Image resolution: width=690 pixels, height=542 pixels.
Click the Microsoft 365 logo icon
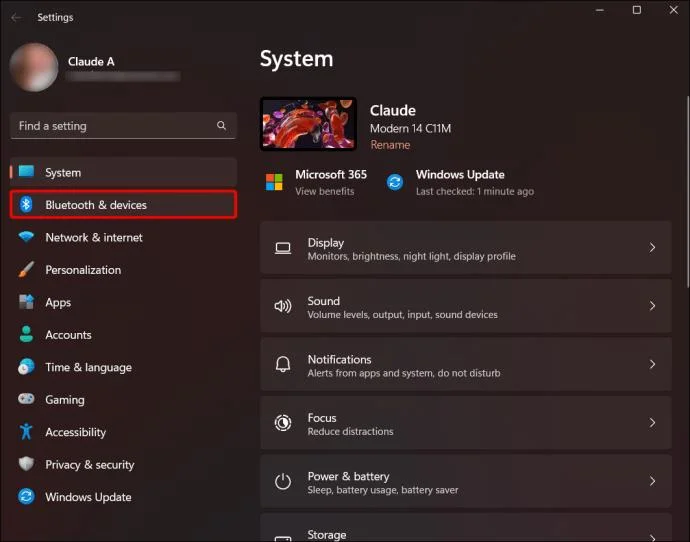[274, 182]
